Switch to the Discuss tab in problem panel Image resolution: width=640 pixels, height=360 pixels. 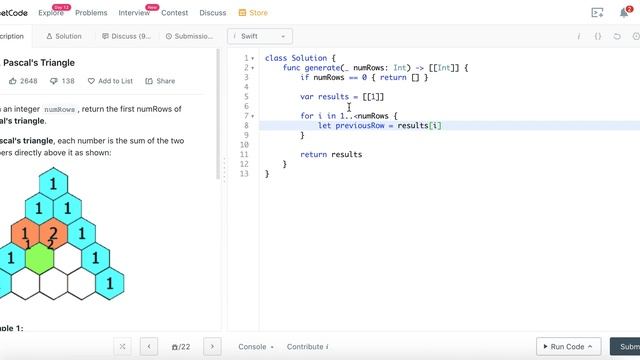[x=126, y=36]
